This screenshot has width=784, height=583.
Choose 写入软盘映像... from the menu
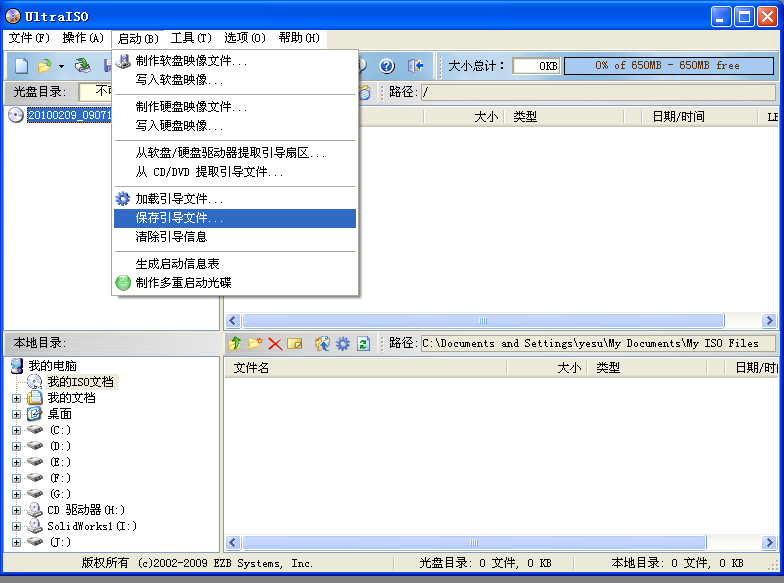coord(235,80)
